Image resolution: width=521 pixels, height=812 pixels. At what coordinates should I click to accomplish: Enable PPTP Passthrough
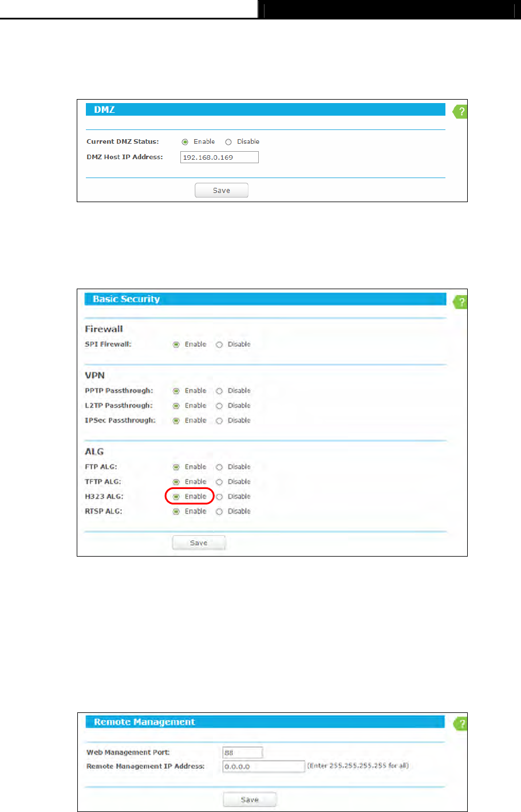pos(176,391)
